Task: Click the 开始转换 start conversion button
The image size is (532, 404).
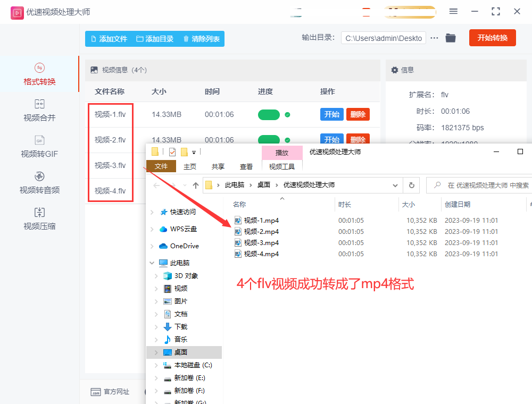Action: [492, 38]
